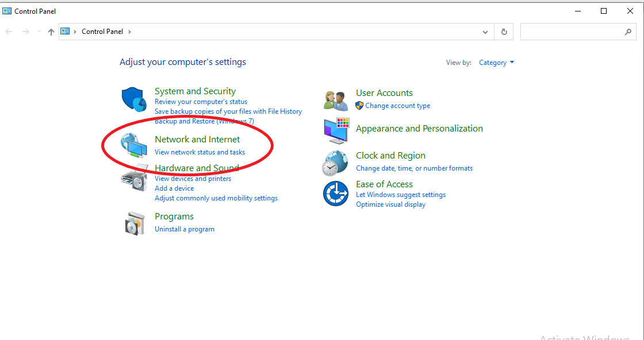This screenshot has width=644, height=340.
Task: Open the Programs category
Action: pyautogui.click(x=174, y=217)
